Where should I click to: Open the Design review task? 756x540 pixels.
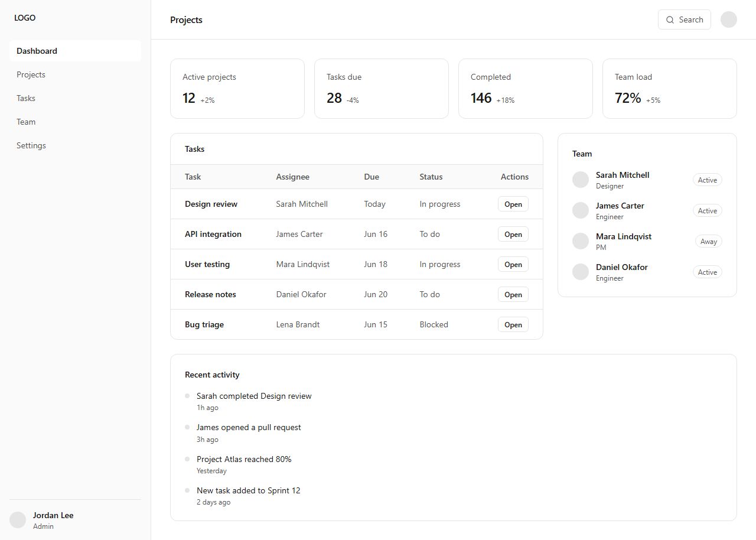point(513,204)
